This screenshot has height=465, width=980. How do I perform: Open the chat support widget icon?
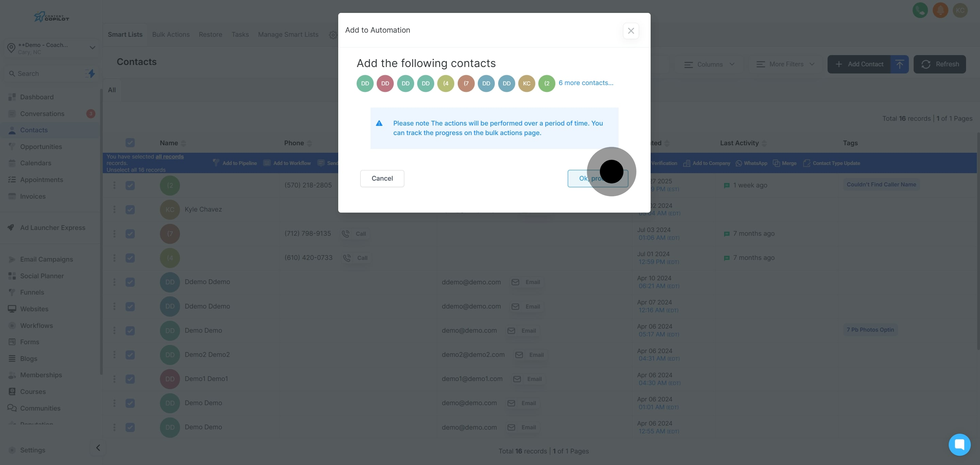click(959, 444)
